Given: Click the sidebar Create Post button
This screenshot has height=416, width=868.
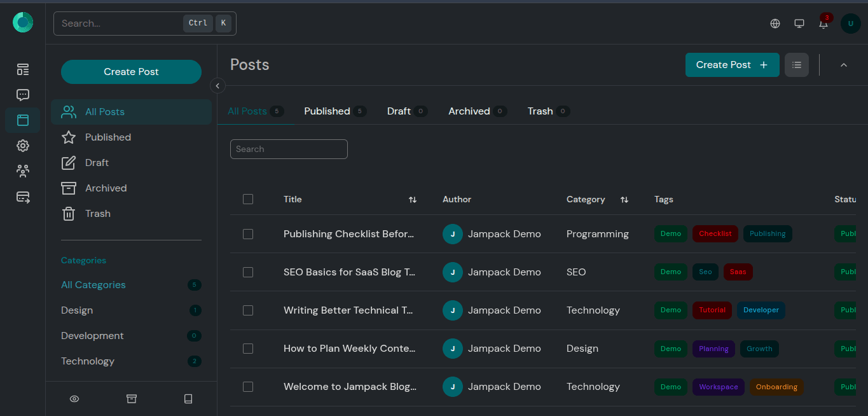Looking at the screenshot, I should click(131, 72).
